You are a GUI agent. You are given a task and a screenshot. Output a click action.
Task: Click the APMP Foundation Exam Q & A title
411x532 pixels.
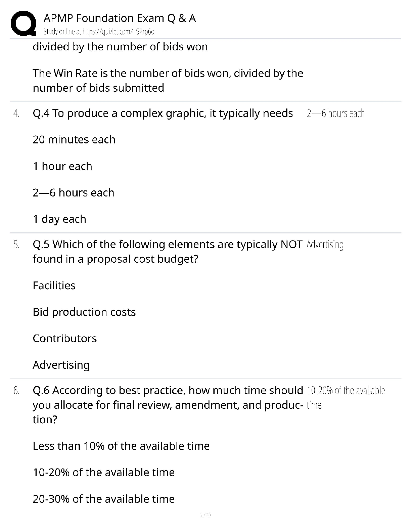(x=120, y=18)
